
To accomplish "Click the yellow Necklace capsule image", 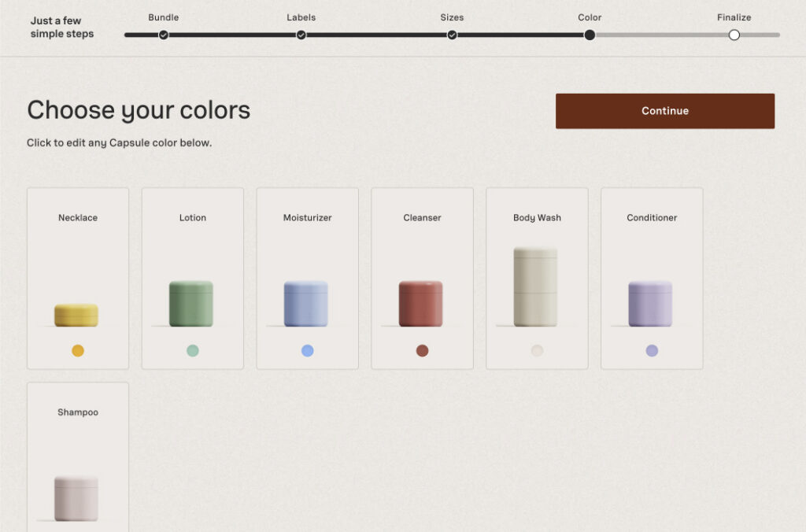I will point(76,315).
